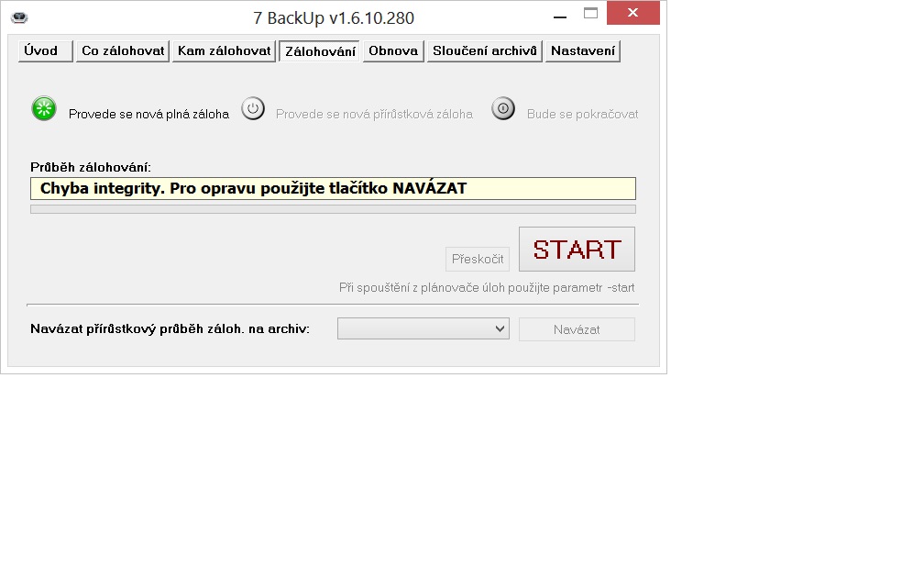Click the Přeskočit button
924x578 pixels.
click(x=478, y=259)
